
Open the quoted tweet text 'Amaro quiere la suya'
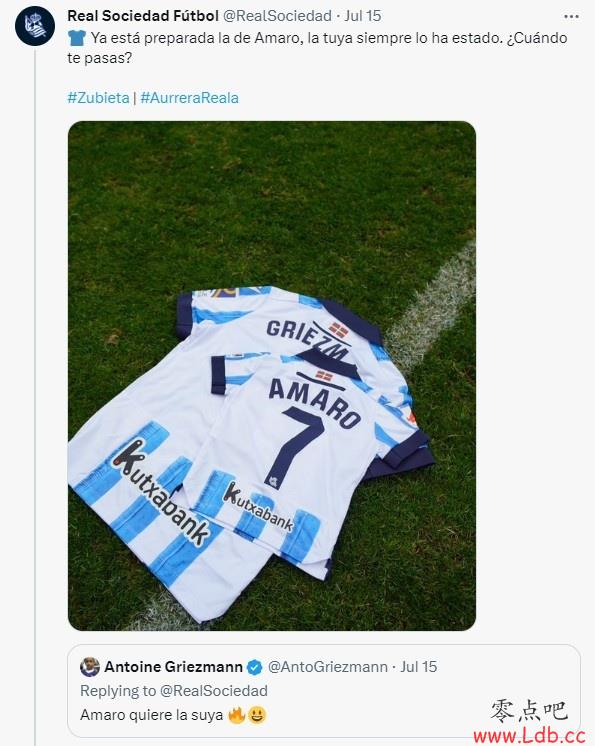[x=152, y=715]
